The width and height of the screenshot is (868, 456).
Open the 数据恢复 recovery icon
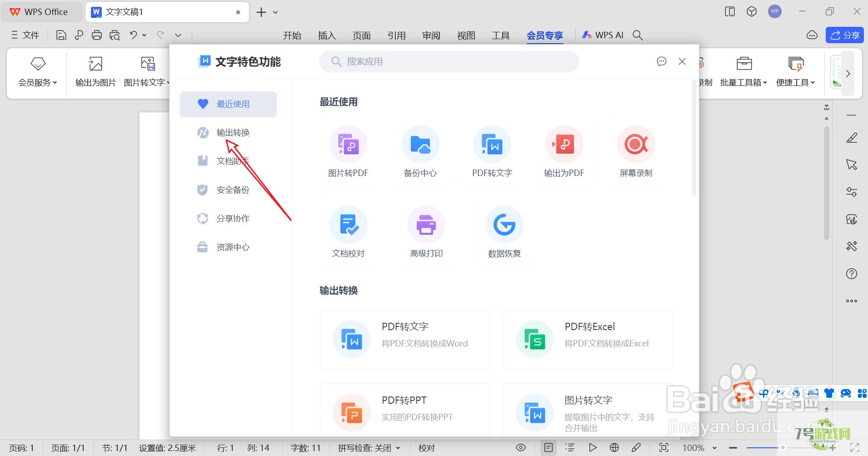tap(504, 225)
